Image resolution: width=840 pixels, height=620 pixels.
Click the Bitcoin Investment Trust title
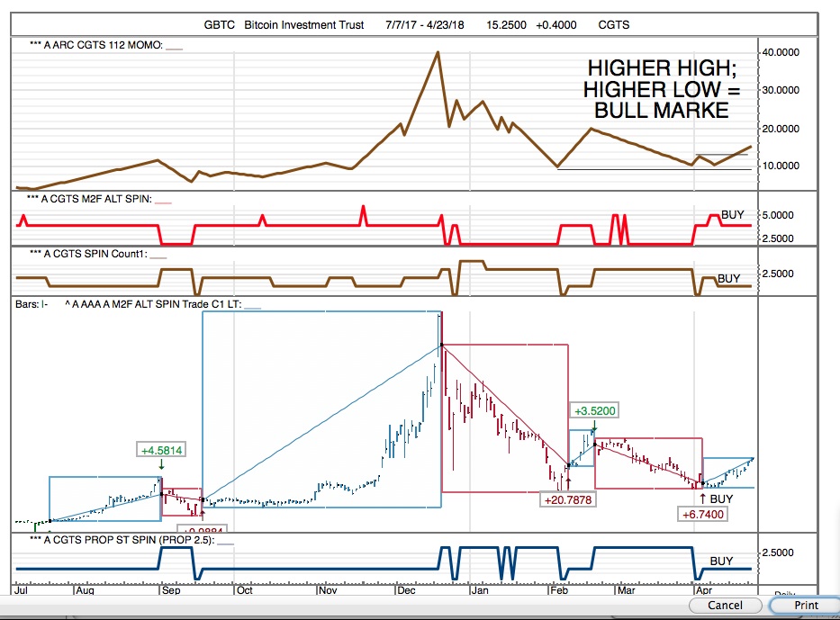[x=303, y=25]
